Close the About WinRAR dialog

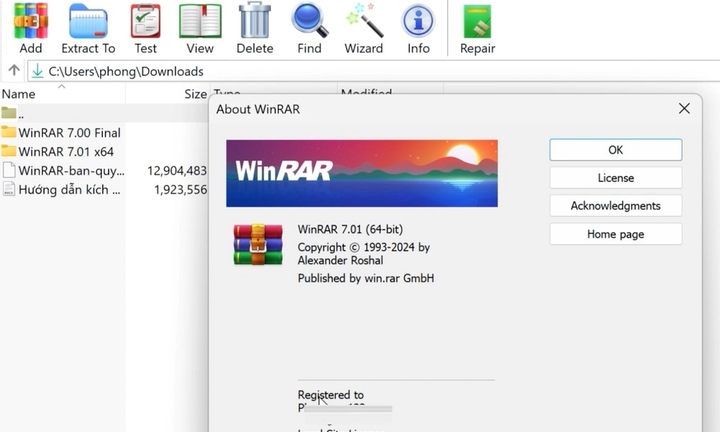tap(684, 108)
